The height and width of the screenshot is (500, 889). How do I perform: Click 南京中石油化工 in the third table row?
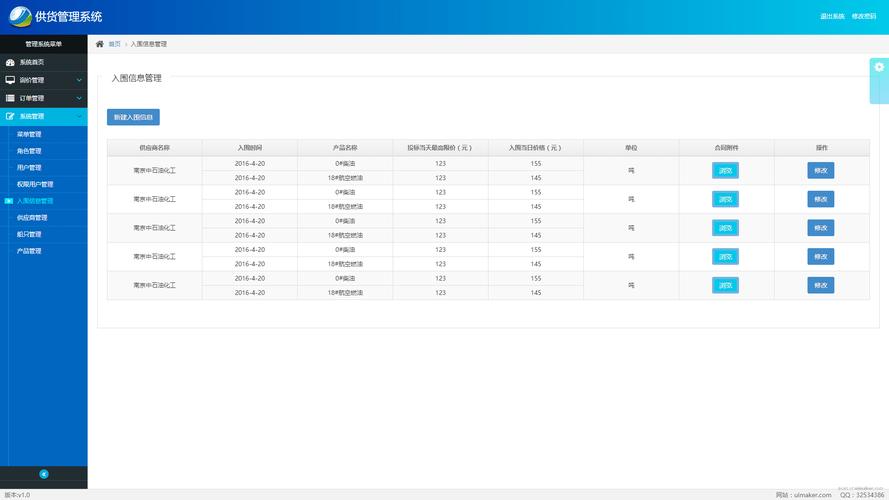[x=154, y=228]
